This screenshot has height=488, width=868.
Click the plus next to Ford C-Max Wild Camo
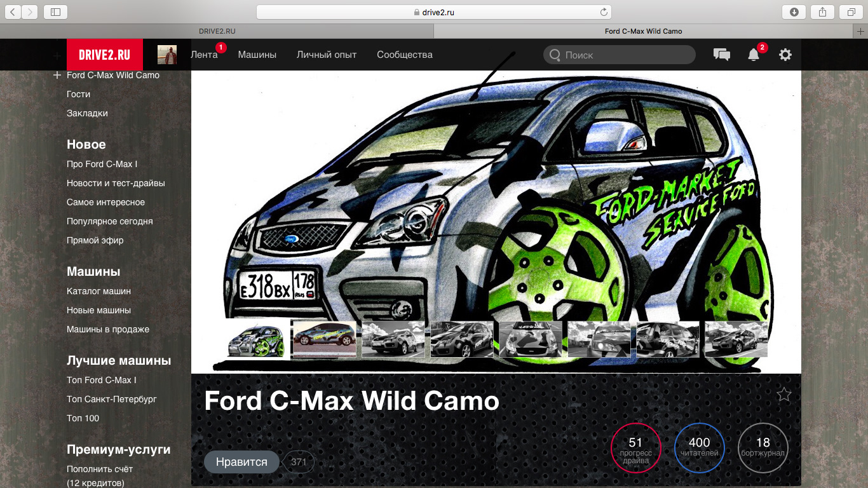(57, 75)
